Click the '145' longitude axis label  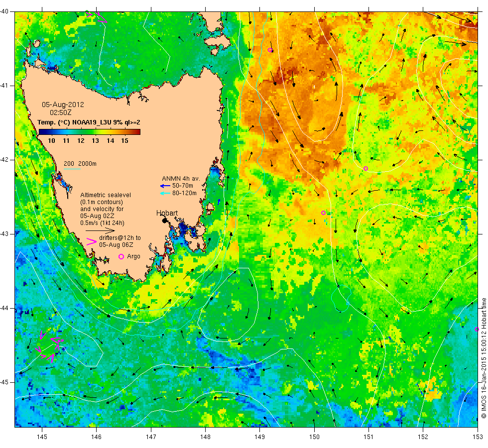pos(42,437)
